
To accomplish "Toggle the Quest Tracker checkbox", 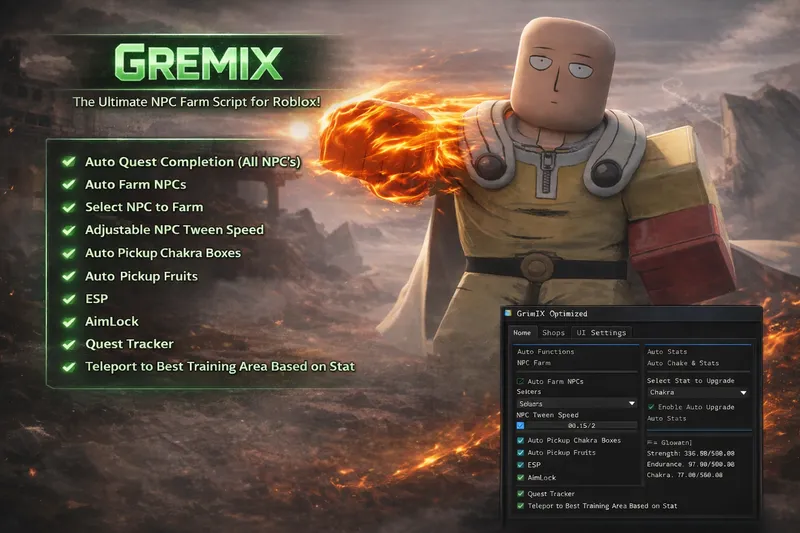I will [x=520, y=494].
